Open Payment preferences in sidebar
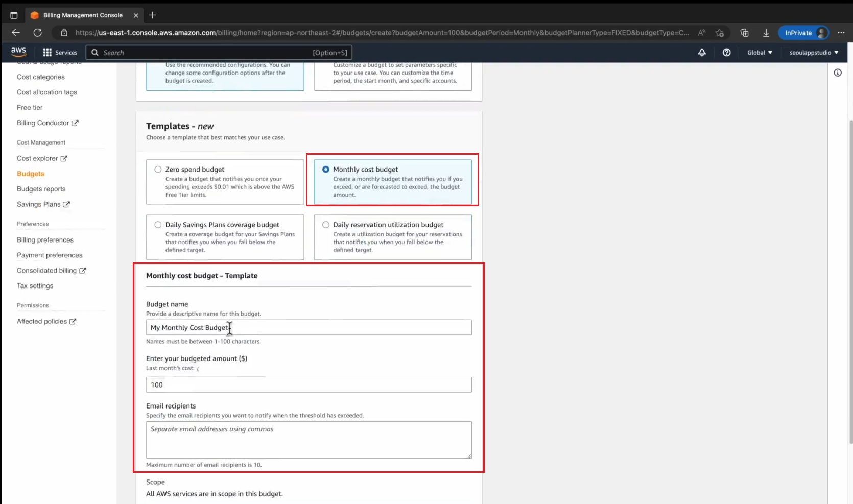This screenshot has height=504, width=853. pyautogui.click(x=50, y=255)
